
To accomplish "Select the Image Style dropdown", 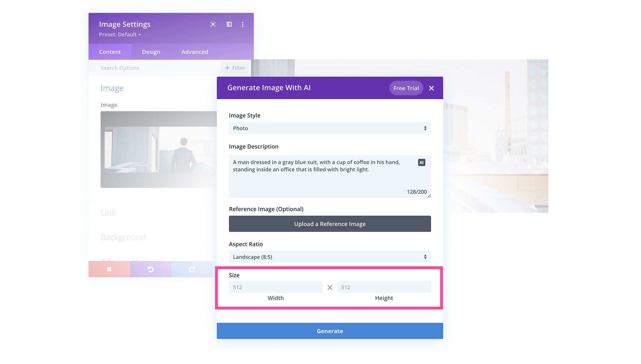I will (x=330, y=128).
